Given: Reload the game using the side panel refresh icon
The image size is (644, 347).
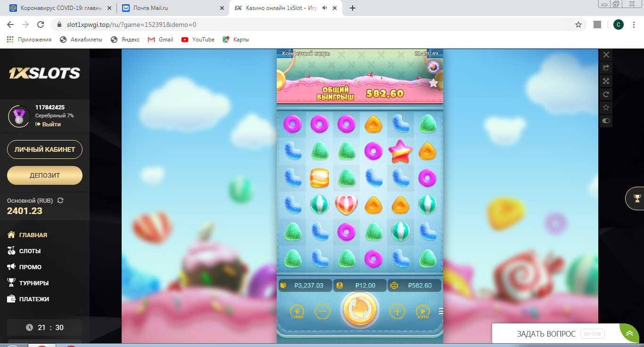Looking at the screenshot, I should 606,94.
